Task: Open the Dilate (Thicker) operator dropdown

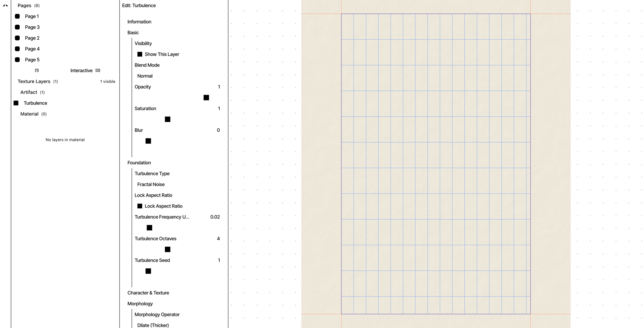Action: coord(153,325)
